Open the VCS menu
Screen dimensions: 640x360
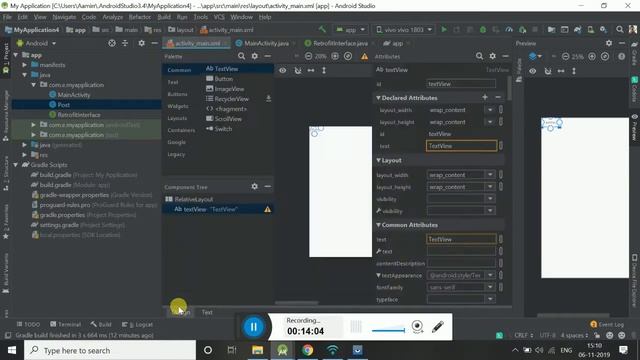219,17
